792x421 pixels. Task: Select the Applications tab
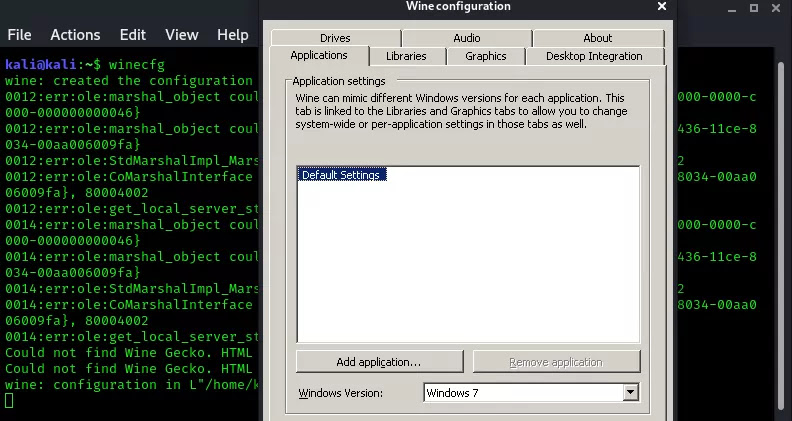319,56
